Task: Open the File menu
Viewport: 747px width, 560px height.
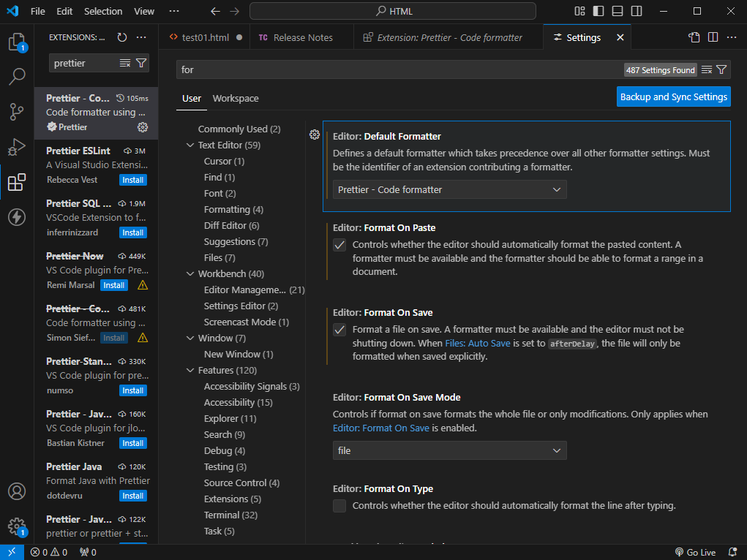Action: point(37,11)
